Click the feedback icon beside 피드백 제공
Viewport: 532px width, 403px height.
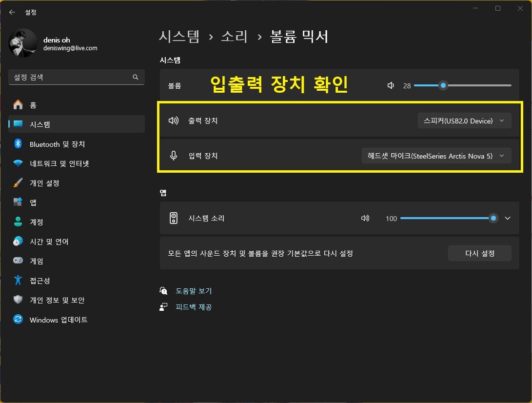163,307
